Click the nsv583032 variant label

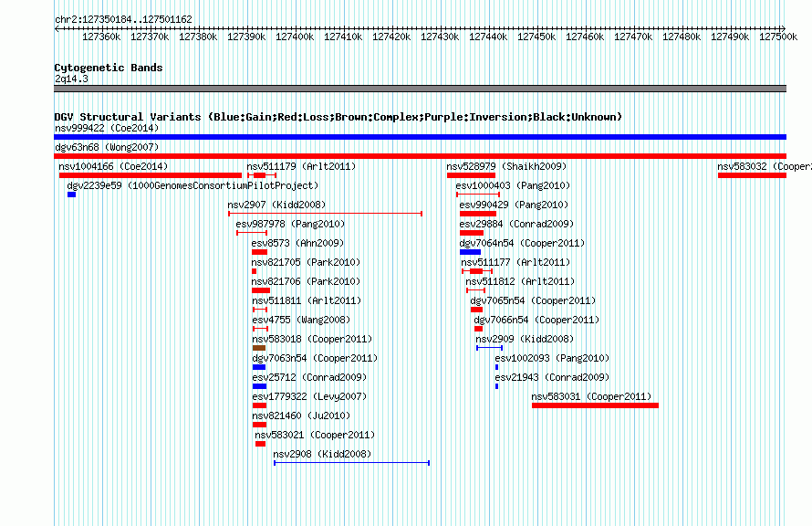pyautogui.click(x=765, y=166)
